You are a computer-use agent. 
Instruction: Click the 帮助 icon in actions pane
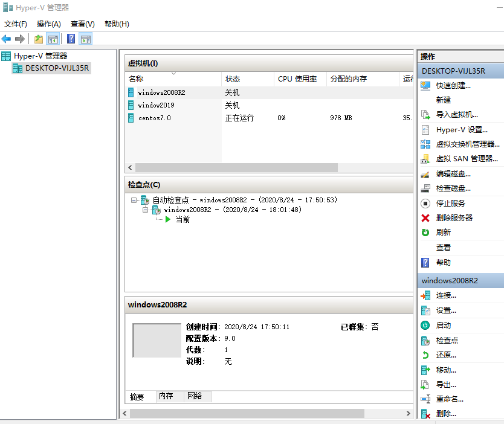(425, 263)
